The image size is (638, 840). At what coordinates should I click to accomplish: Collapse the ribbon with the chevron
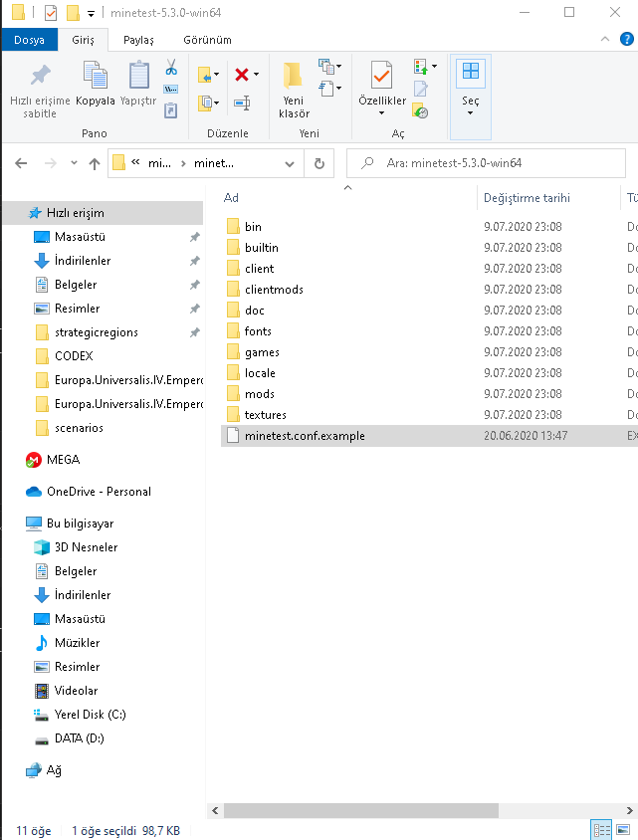605,39
